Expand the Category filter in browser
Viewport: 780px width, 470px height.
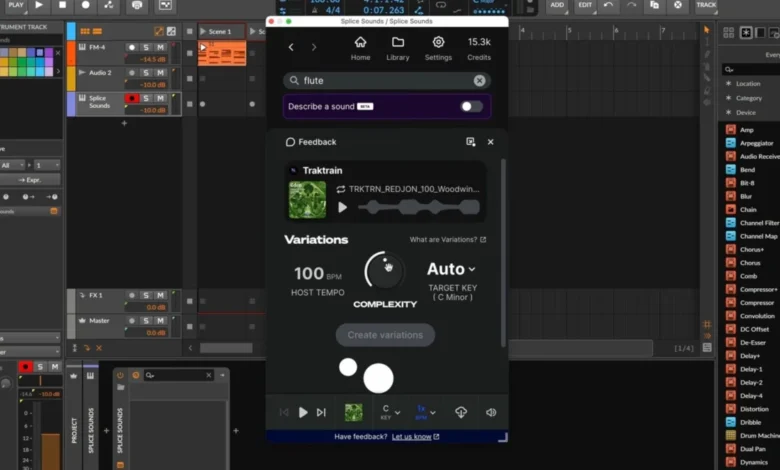pos(748,98)
